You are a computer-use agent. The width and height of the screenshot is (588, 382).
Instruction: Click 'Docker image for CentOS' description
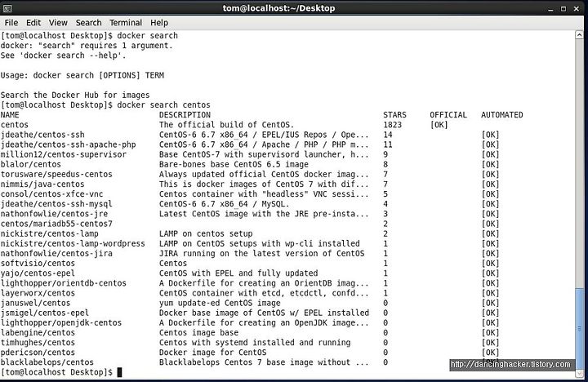click(x=212, y=353)
